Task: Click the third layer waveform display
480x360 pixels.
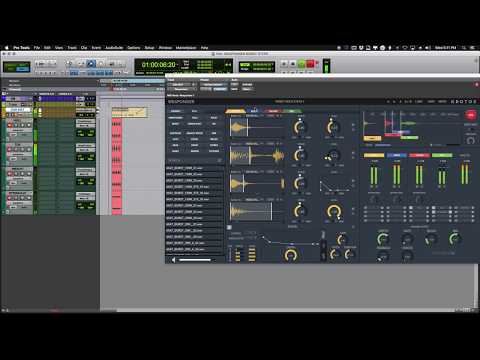Action: pyautogui.click(x=257, y=183)
